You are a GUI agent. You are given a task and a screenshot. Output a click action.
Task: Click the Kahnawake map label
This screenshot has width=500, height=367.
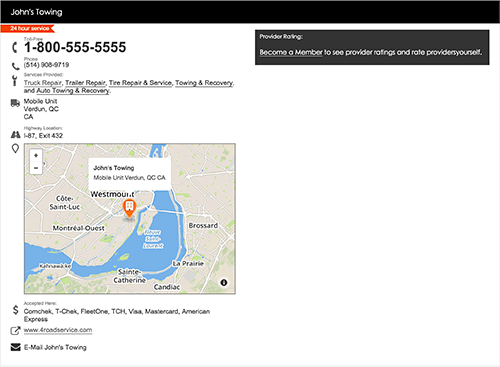[55, 266]
